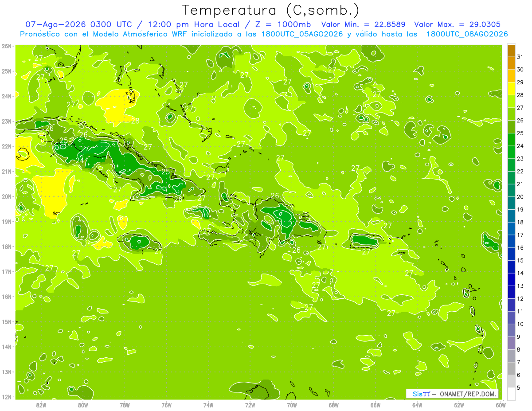Pick the green legend swatch between 23 and 24
Viewport: 532px width, 411px height.
click(x=511, y=152)
